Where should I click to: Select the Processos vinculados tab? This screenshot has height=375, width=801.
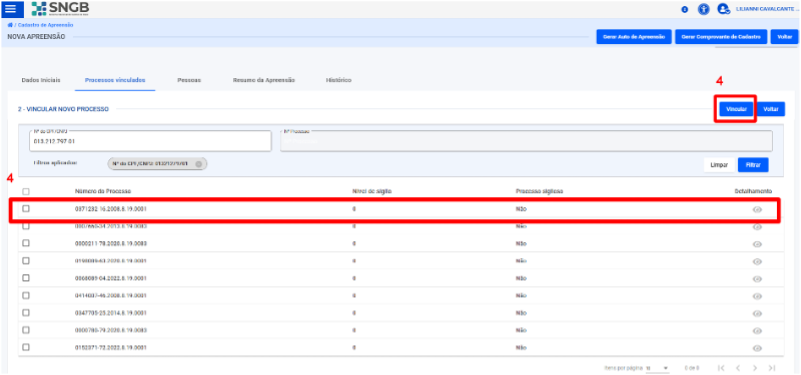[x=115, y=80]
